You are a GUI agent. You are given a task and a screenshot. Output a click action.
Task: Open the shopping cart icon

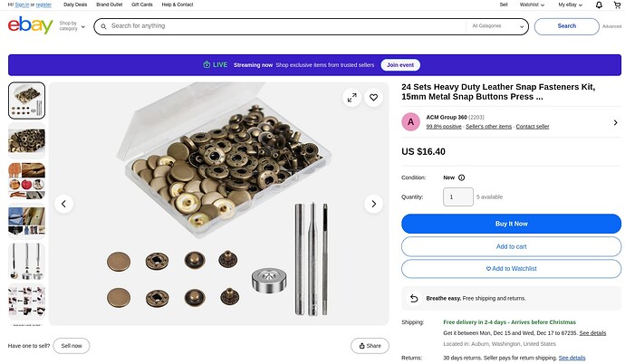click(x=617, y=5)
